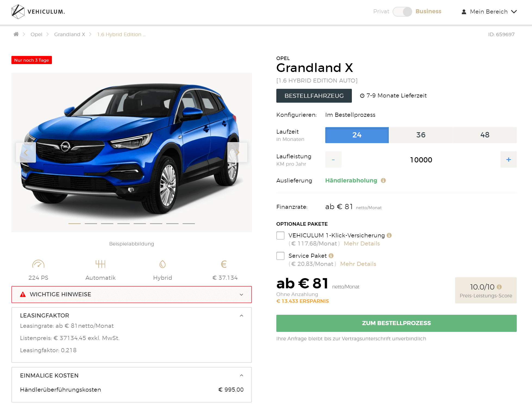532x412 pixels.
Task: Open 1-Klick-Versicherung info icon
Action: (389, 235)
